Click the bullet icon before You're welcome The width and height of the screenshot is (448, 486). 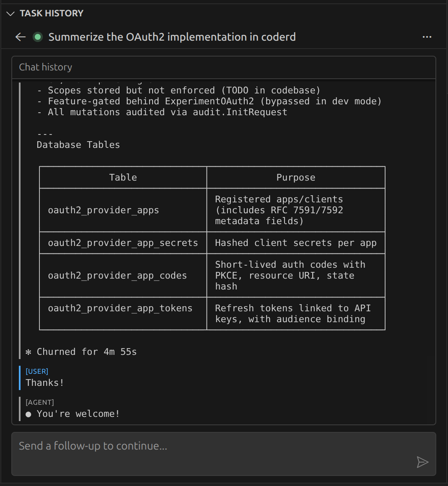(x=28, y=414)
